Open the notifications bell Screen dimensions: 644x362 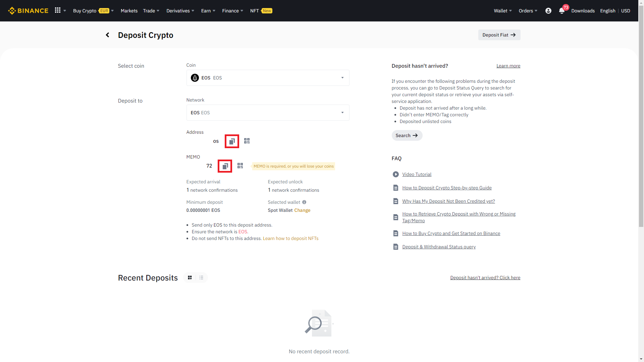(562, 11)
